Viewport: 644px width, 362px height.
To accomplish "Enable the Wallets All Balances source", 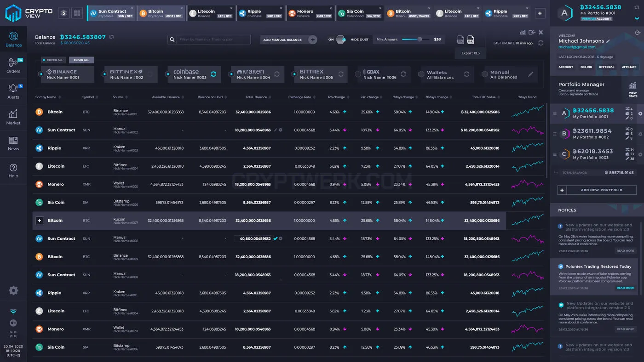I will tap(421, 74).
